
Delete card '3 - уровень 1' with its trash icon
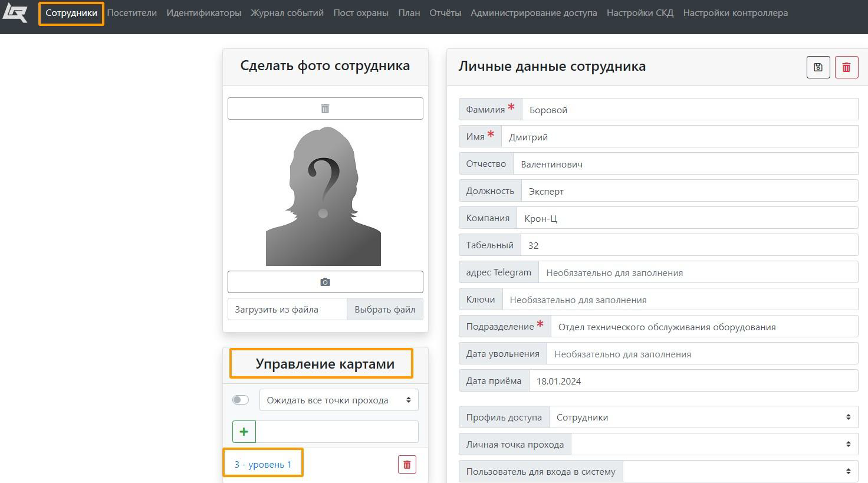tap(407, 465)
